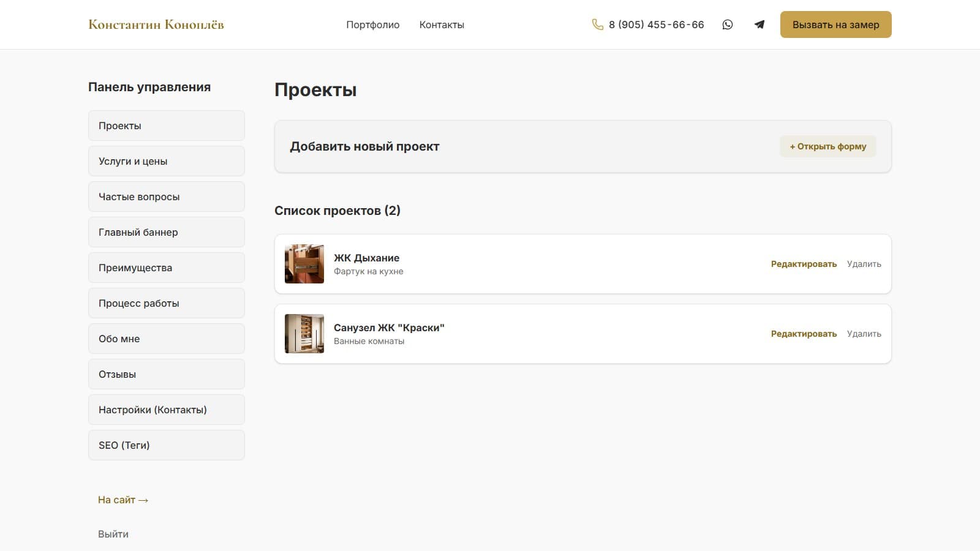The height and width of the screenshot is (551, 980).
Task: Go to Обо мне section
Action: (x=167, y=339)
